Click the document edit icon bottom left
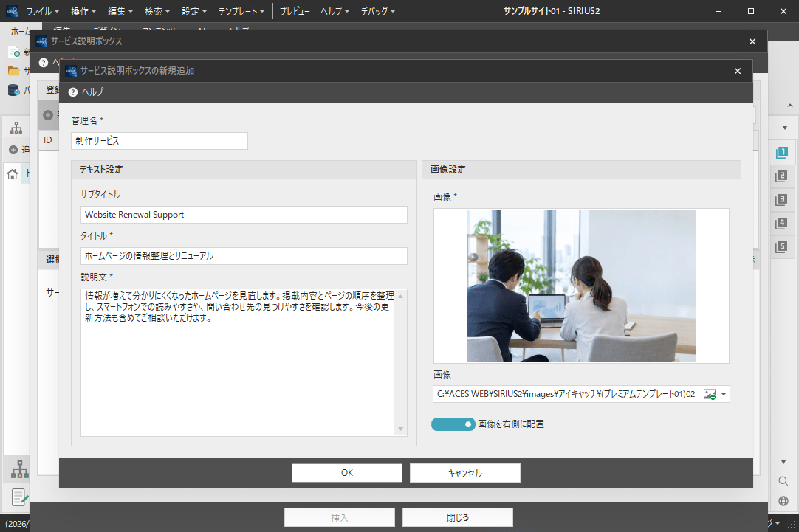Image resolution: width=799 pixels, height=532 pixels. (19, 497)
